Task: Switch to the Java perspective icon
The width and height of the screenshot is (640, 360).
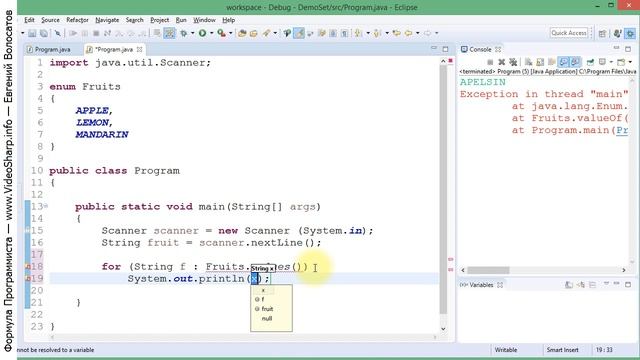Action: [x=618, y=33]
